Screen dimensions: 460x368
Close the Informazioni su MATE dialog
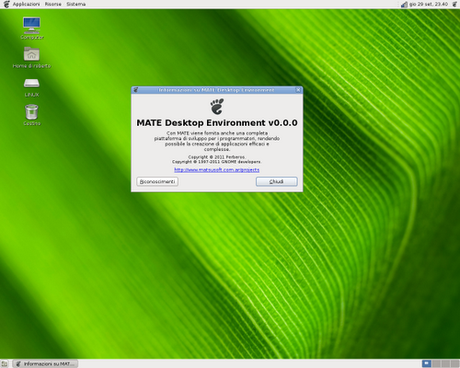298,90
